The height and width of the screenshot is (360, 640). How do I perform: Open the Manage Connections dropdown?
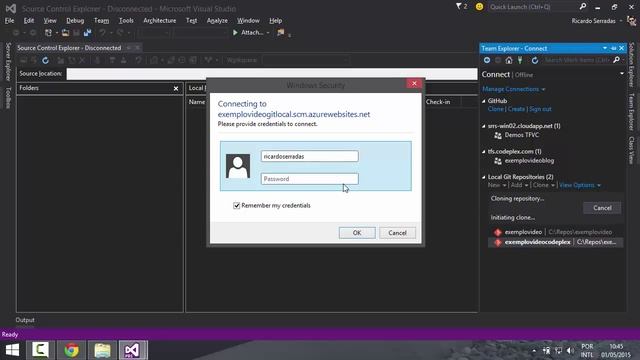513,89
